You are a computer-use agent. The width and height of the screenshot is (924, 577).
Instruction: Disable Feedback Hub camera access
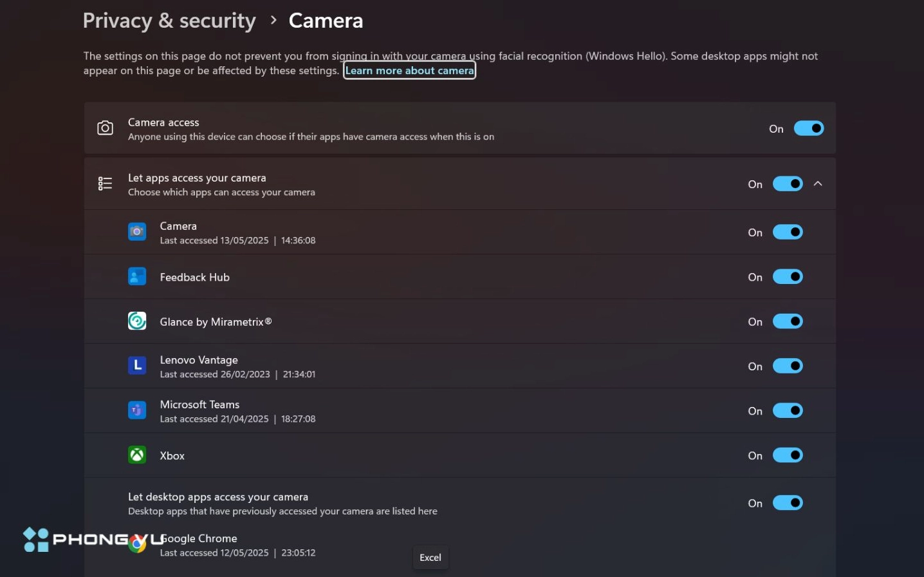pyautogui.click(x=788, y=276)
